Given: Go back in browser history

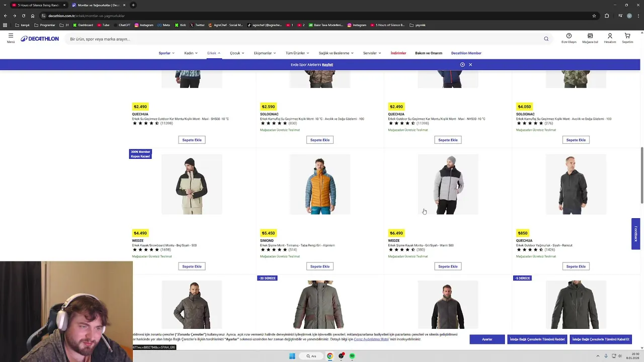Looking at the screenshot, I should pos(6,16).
